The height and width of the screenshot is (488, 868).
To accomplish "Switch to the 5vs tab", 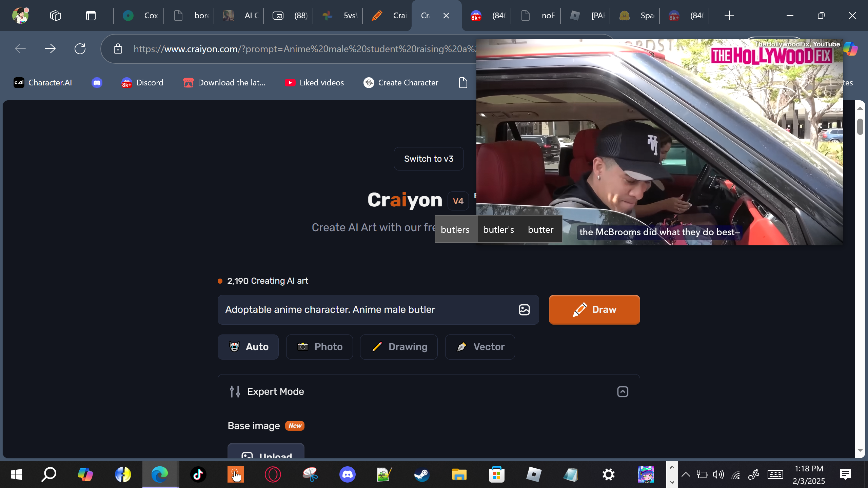I will click(338, 16).
